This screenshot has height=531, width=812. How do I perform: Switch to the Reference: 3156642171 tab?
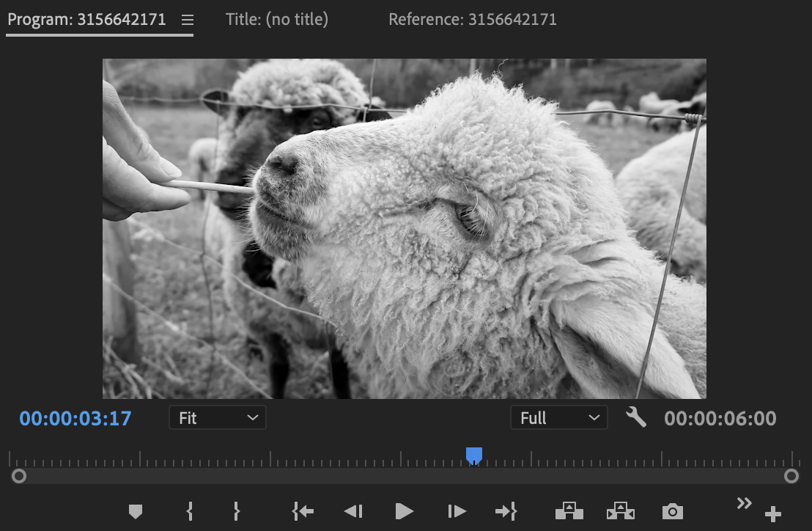tap(473, 20)
